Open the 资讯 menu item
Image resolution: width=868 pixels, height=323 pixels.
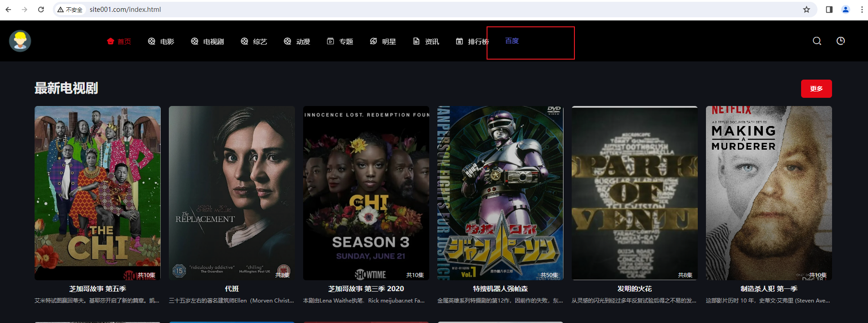432,42
